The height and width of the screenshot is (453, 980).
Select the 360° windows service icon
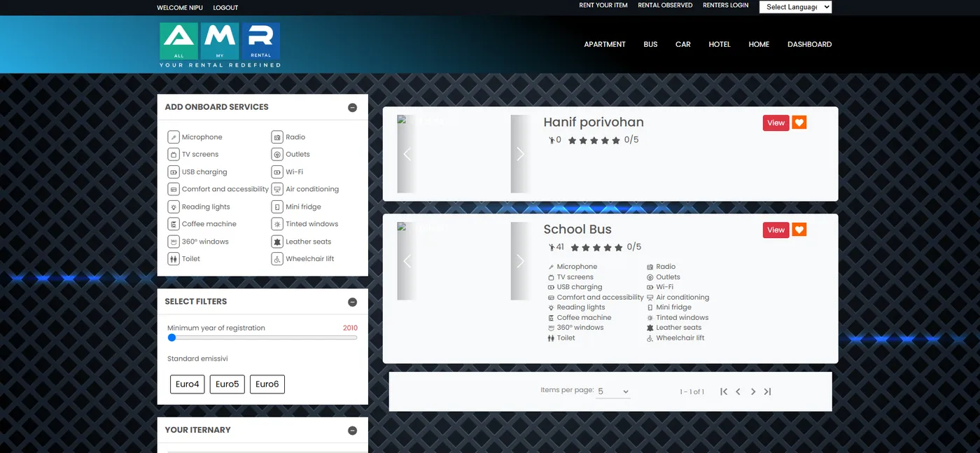[x=174, y=242]
